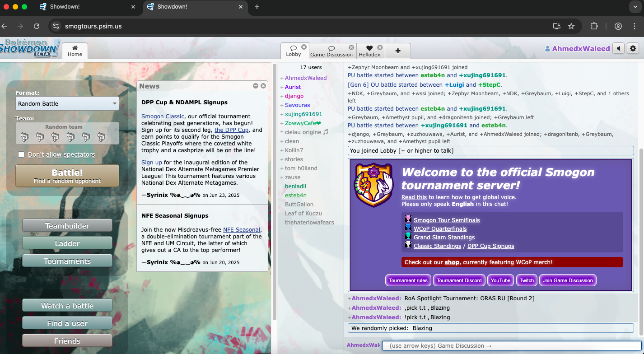Open the Hellodex tab
Screen dimensions: 644x354
[370, 51]
